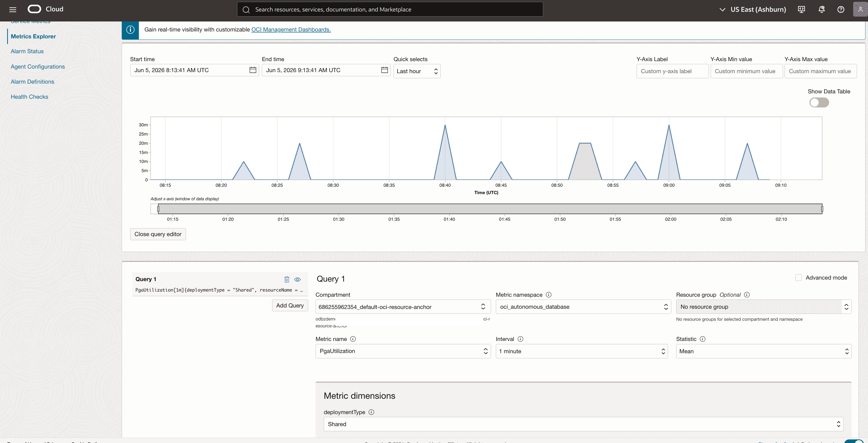This screenshot has width=868, height=443.
Task: Go to Alarm Status in sidebar
Action: click(27, 51)
